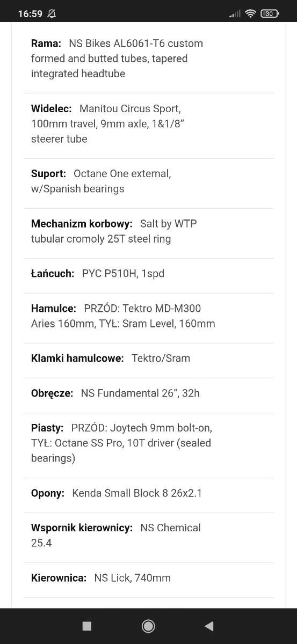297x644 pixels.
Task: Tap the Android home circle button
Action: [148, 626]
